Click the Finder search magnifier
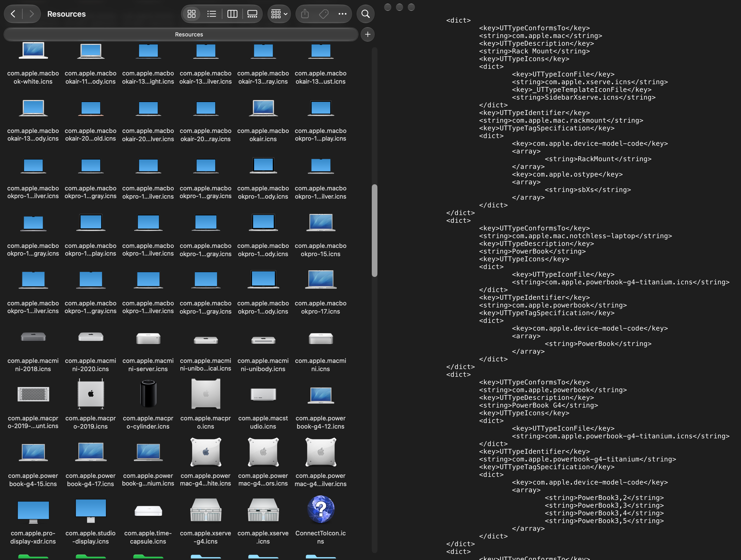This screenshot has height=560, width=741. (365, 14)
